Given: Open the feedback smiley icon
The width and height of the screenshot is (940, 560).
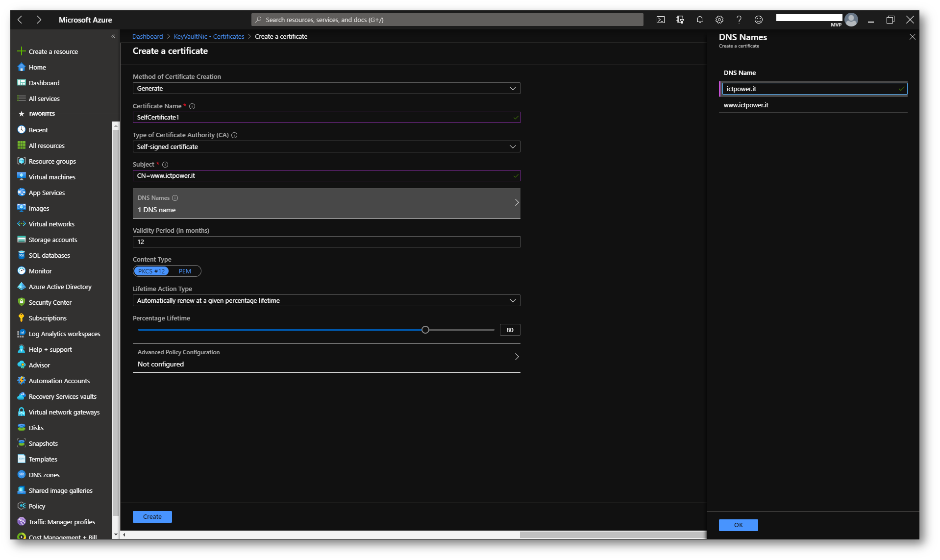Looking at the screenshot, I should 758,20.
